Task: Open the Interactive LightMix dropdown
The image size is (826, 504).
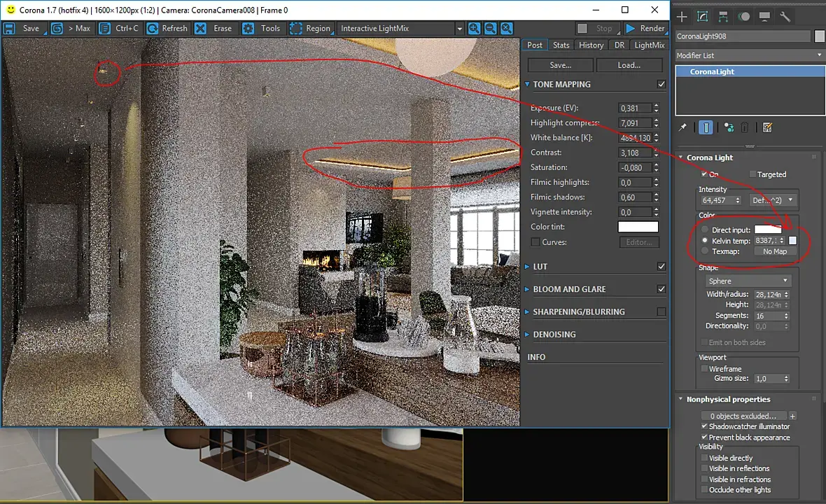Action: coord(400,29)
